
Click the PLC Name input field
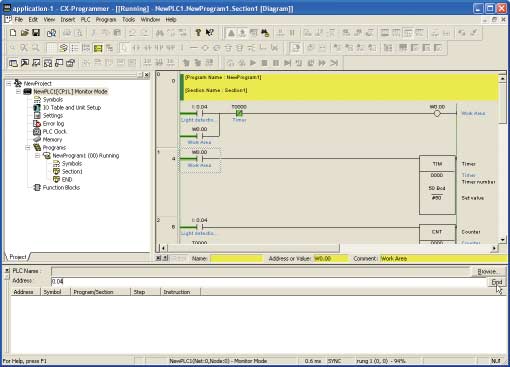coord(261,271)
